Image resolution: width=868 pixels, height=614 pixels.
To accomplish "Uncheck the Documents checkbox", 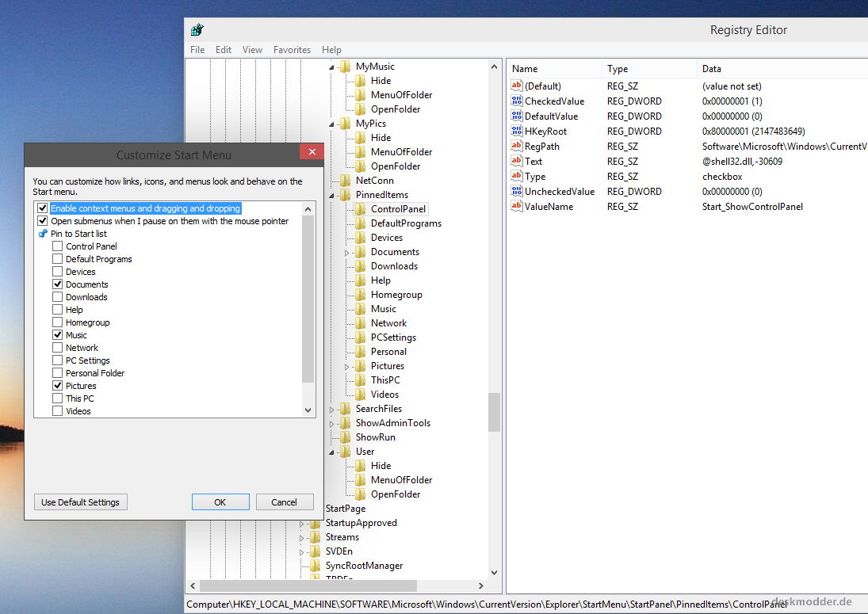I will coord(58,284).
